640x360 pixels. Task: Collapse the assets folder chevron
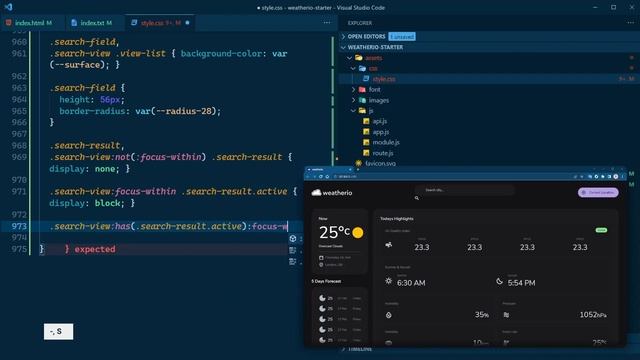pyautogui.click(x=349, y=58)
